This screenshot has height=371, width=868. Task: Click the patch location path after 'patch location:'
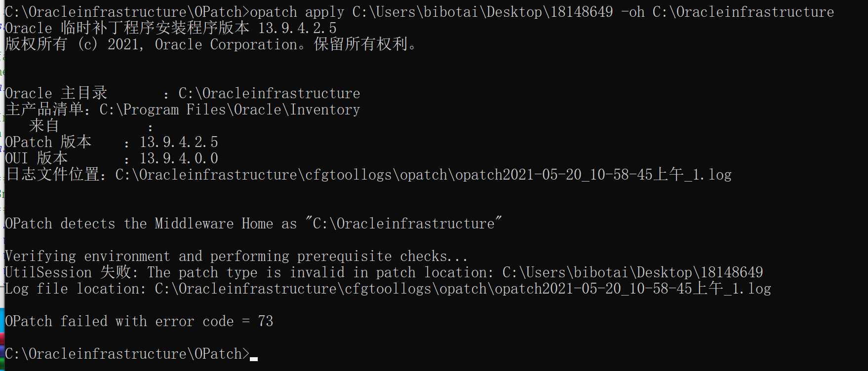[x=632, y=272]
